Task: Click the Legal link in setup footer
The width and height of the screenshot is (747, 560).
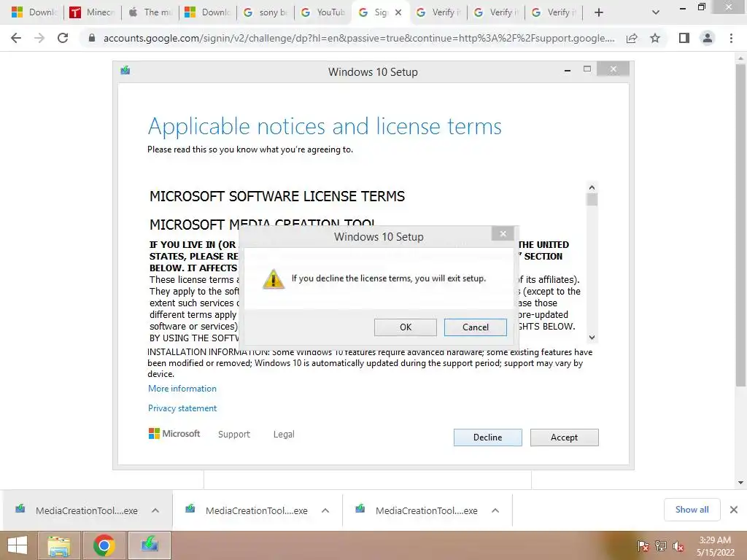Action: pos(284,435)
